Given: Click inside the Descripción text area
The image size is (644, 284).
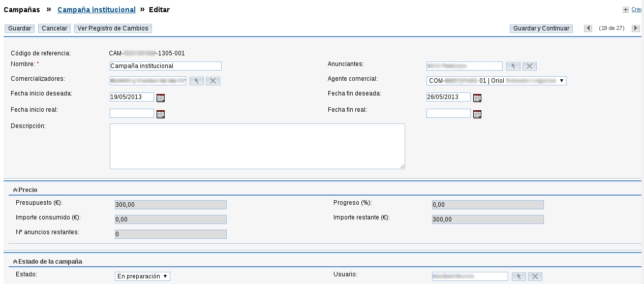Looking at the screenshot, I should (257, 146).
